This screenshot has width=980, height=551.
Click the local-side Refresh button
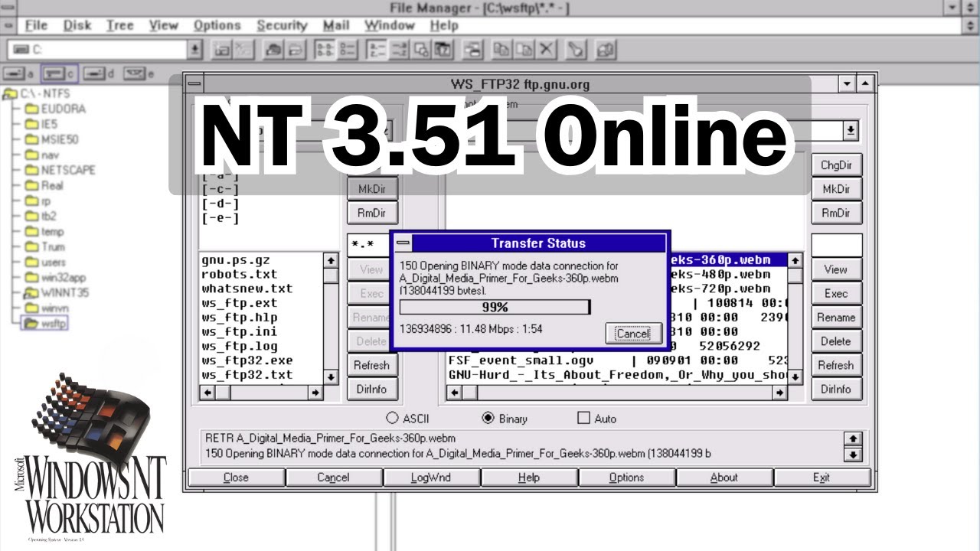(371, 365)
